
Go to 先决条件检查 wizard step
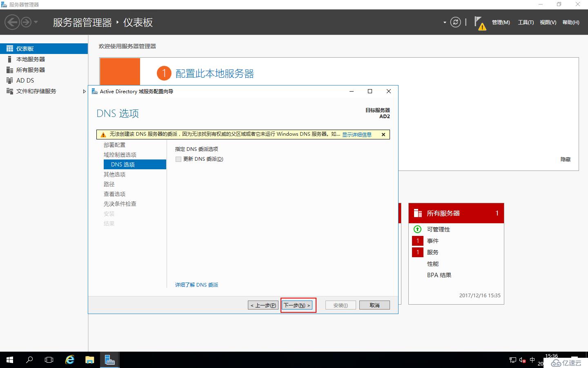[x=120, y=204]
